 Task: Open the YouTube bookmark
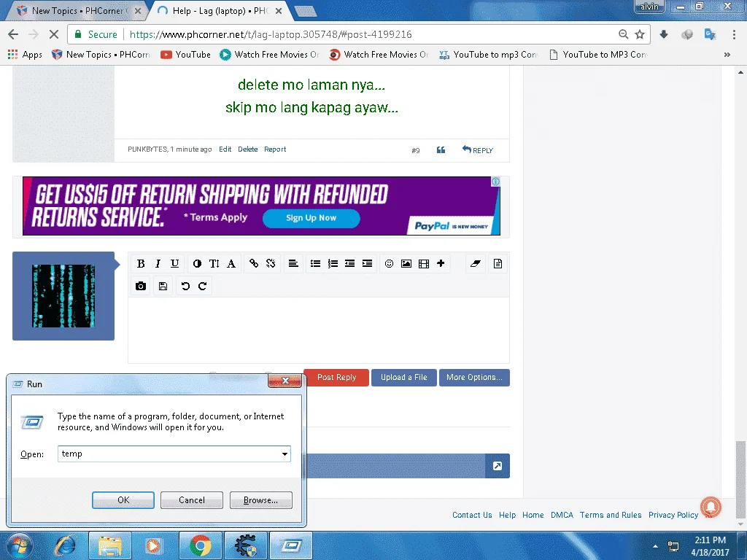tap(186, 55)
